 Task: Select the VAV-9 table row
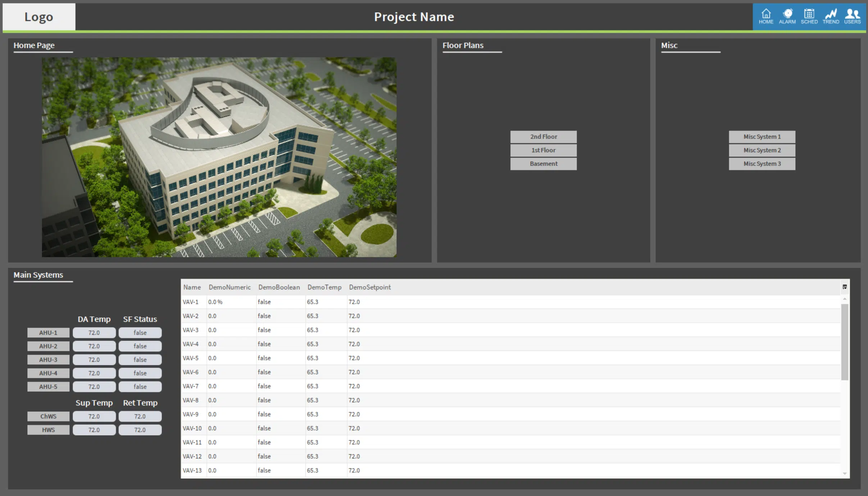click(x=511, y=414)
